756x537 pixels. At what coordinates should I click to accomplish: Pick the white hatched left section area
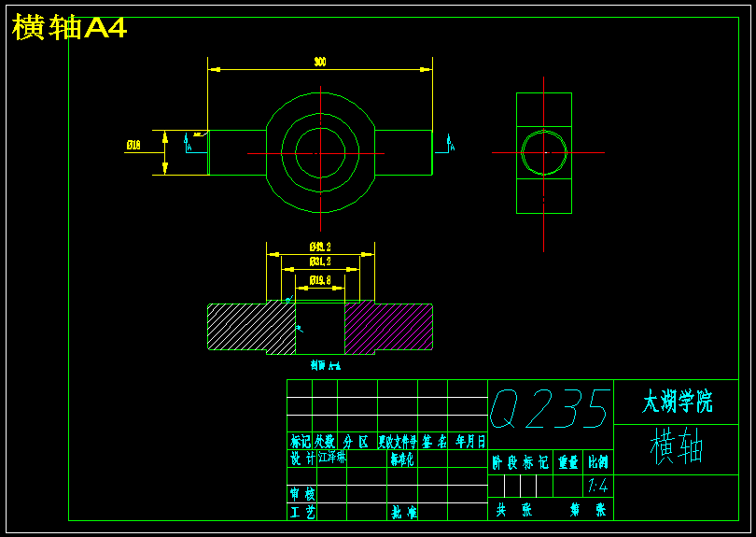point(251,328)
